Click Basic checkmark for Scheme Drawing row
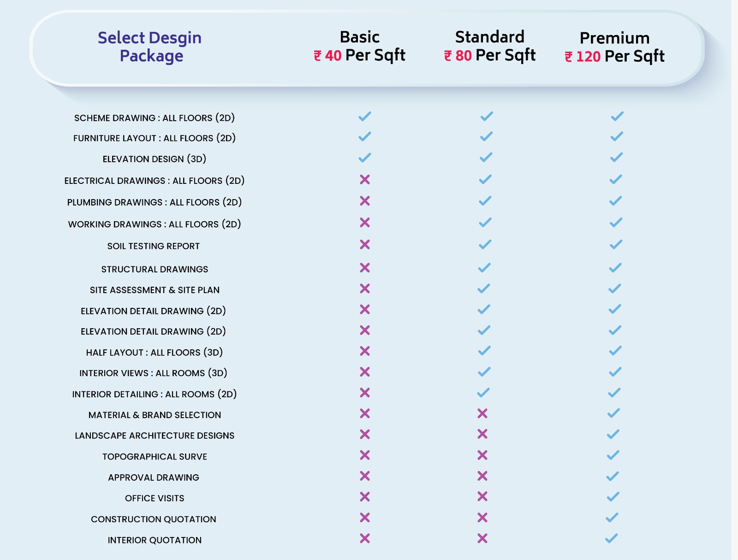This screenshot has width=738, height=560. click(x=365, y=116)
